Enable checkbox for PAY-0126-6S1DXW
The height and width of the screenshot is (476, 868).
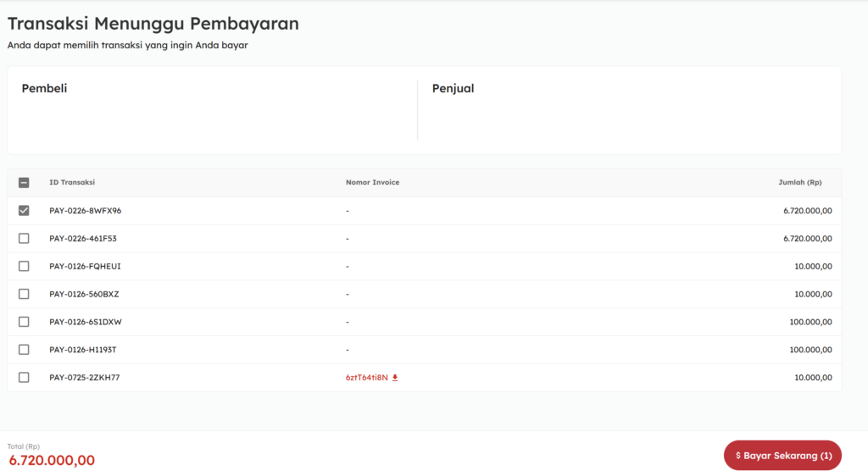point(24,322)
